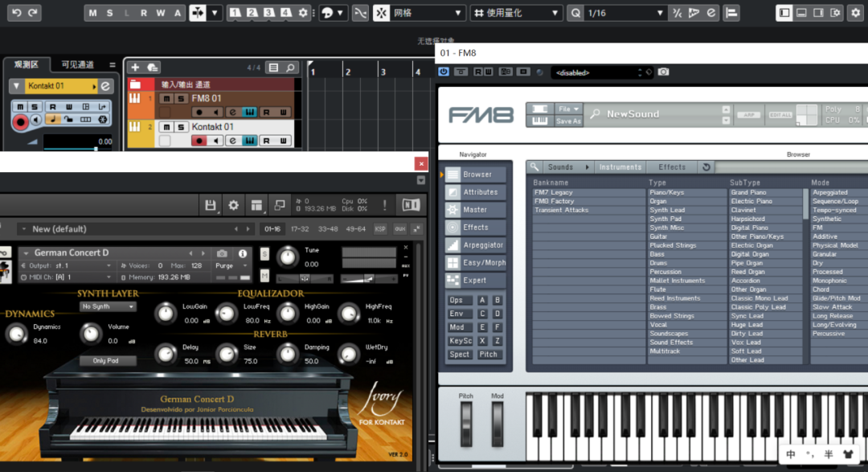Click the Kontakt Tune knob
This screenshot has height=472, width=868.
pyautogui.click(x=287, y=257)
